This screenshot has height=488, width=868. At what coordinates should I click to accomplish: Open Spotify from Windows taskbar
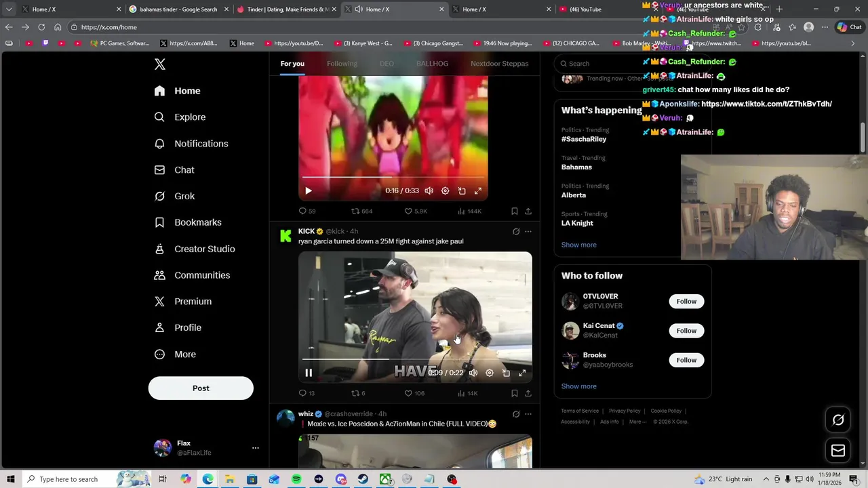click(296, 479)
